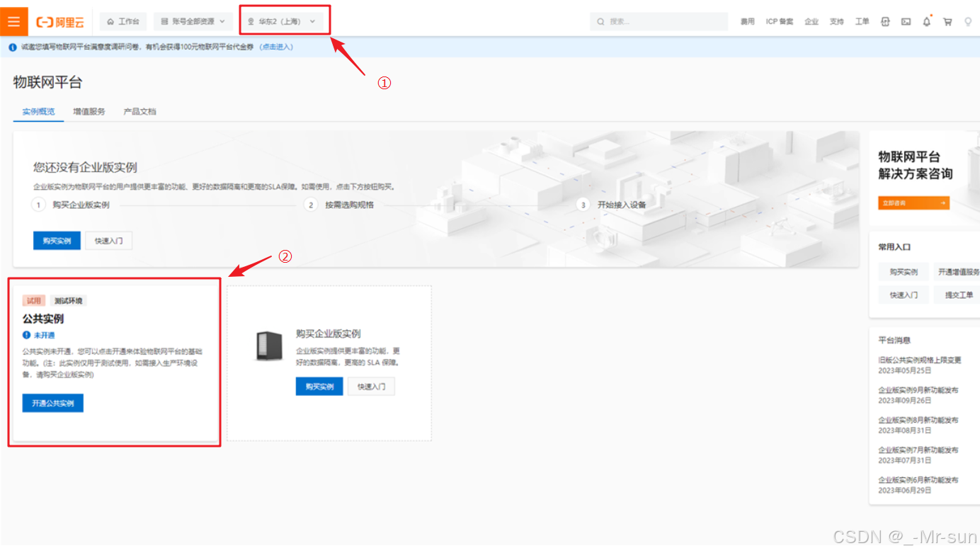Open the 工单 ticket menu

[862, 22]
